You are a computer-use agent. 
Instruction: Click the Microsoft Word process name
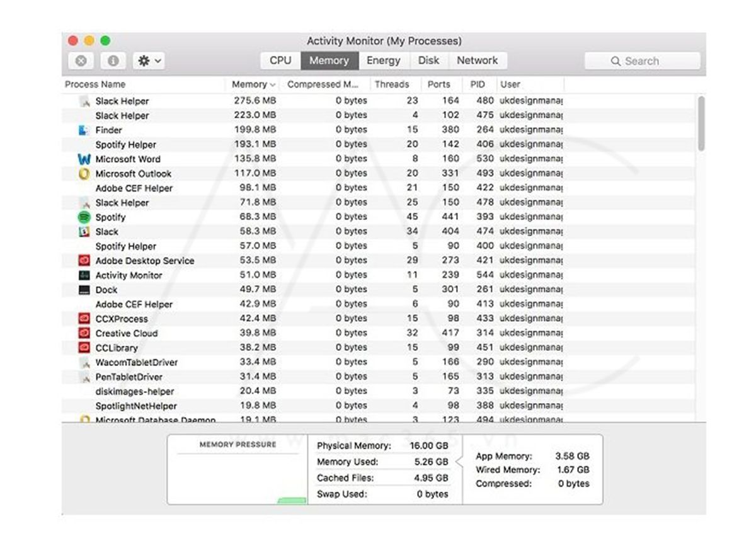pyautogui.click(x=128, y=159)
